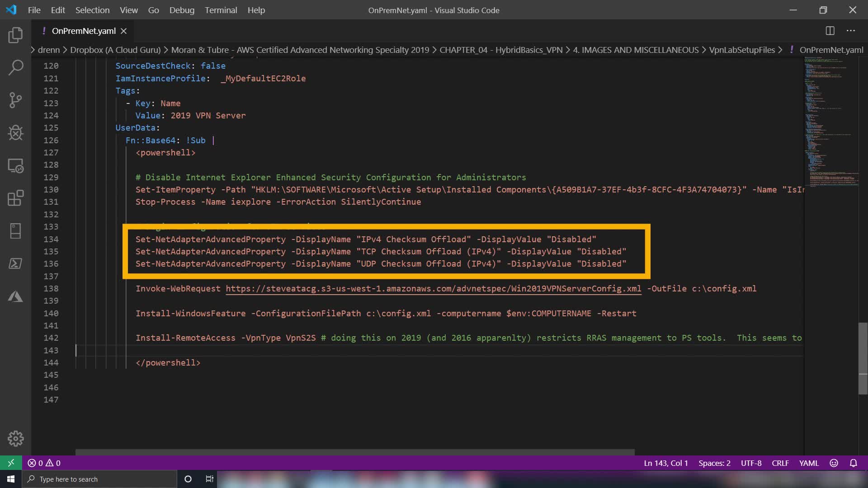Open the Source Control view

point(15,100)
